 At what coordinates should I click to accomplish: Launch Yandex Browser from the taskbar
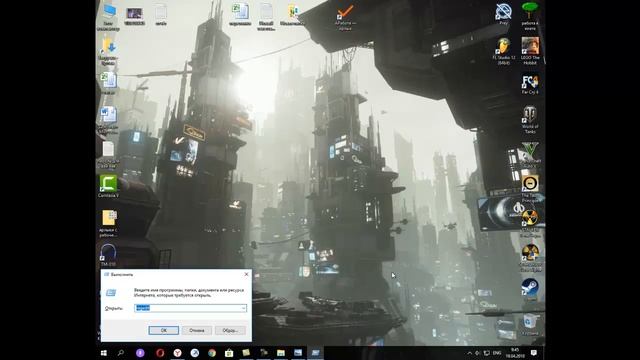(x=178, y=353)
